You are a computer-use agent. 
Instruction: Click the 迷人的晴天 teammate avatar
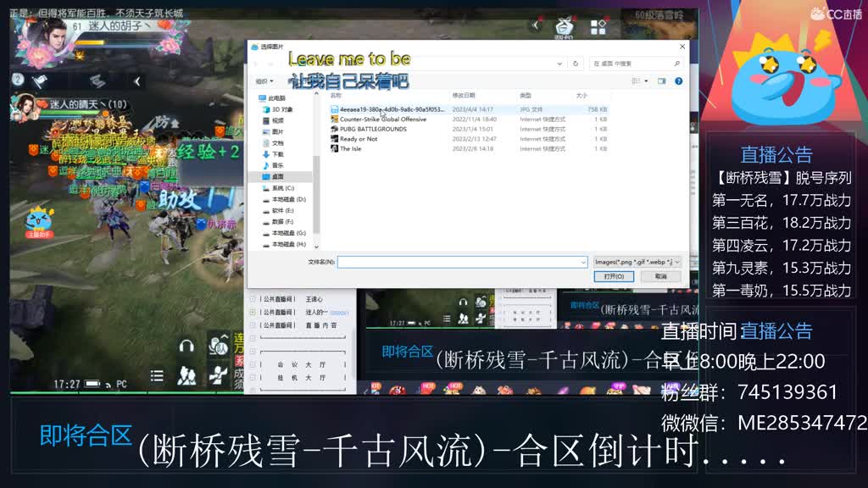coord(23,106)
